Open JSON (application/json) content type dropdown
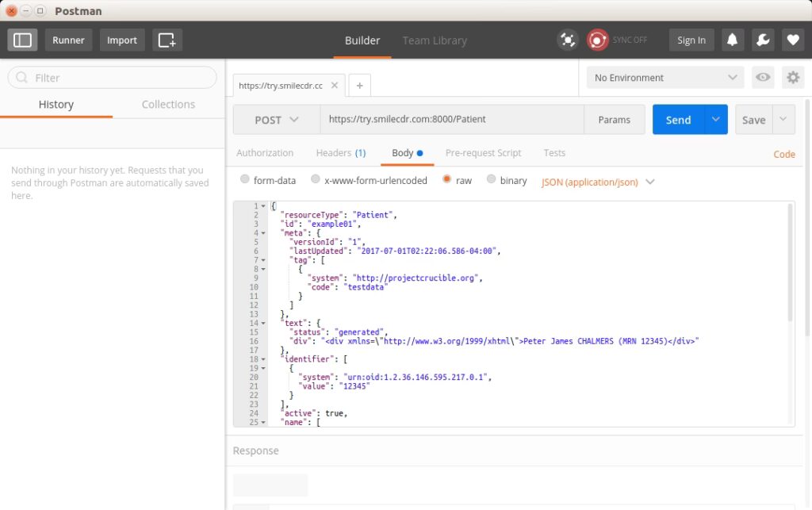The width and height of the screenshot is (812, 510). pyautogui.click(x=598, y=182)
